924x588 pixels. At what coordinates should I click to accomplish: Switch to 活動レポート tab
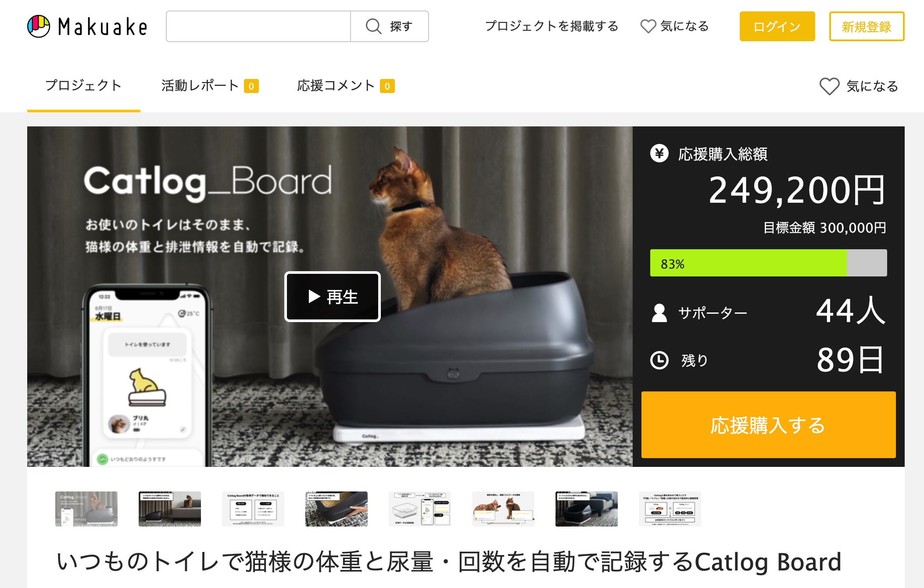pyautogui.click(x=210, y=86)
